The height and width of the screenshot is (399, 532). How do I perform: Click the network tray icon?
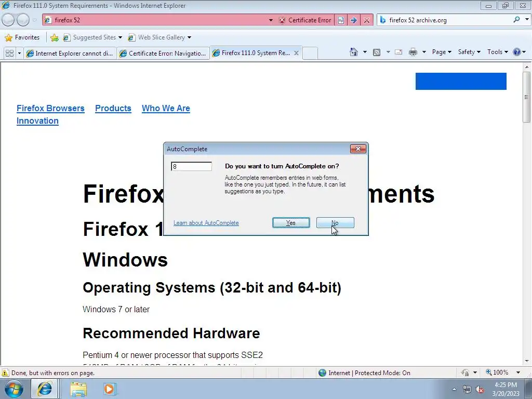tap(467, 389)
